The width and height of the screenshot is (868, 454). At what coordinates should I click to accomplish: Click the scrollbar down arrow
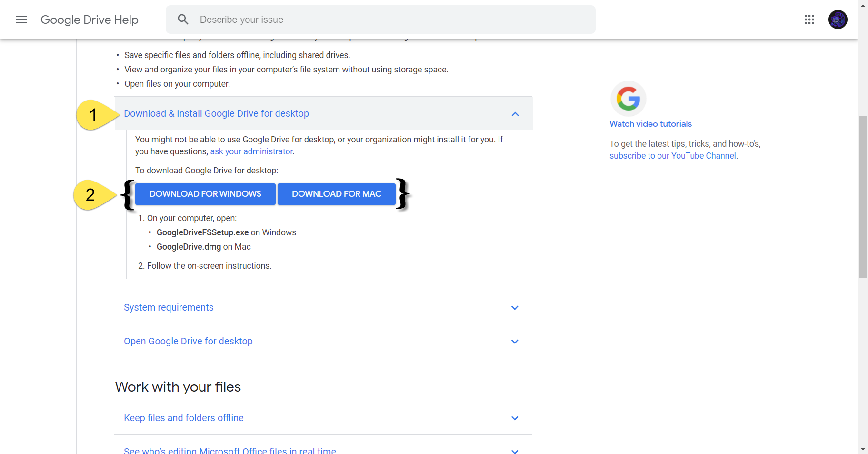pyautogui.click(x=863, y=449)
